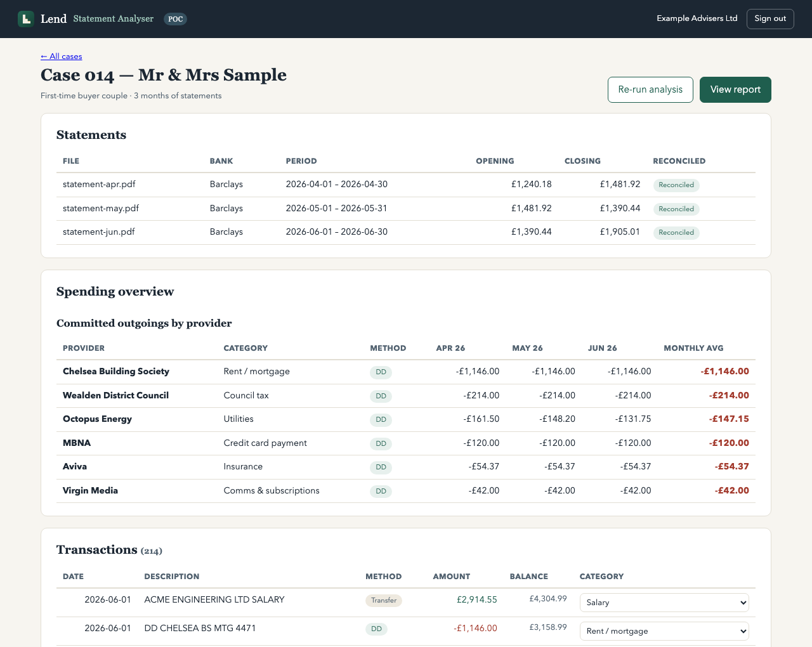The image size is (812, 647).
Task: Click Transfer badge on salary transaction
Action: pos(384,601)
